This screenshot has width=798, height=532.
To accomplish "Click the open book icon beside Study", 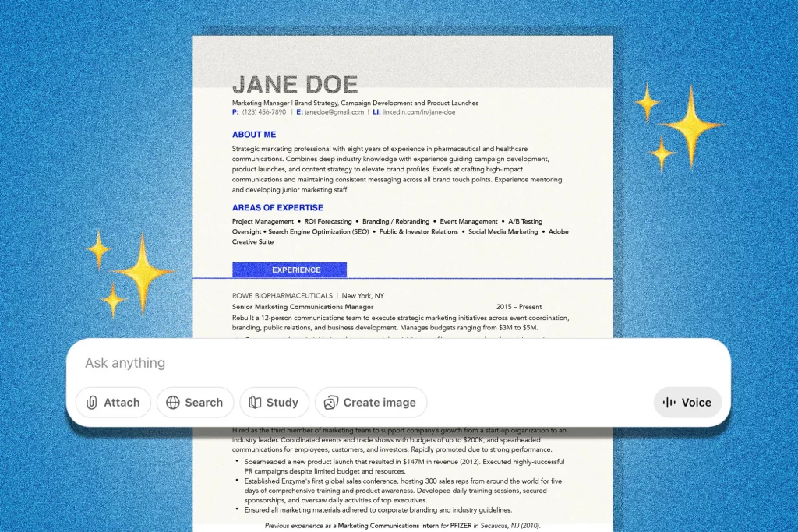I will pyautogui.click(x=256, y=402).
